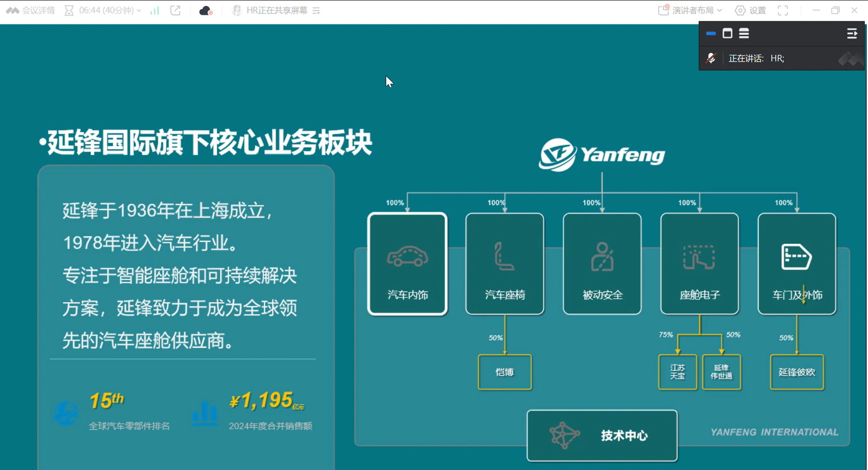Open the 会议详情 meeting details
This screenshot has height=470, width=868.
tap(31, 10)
